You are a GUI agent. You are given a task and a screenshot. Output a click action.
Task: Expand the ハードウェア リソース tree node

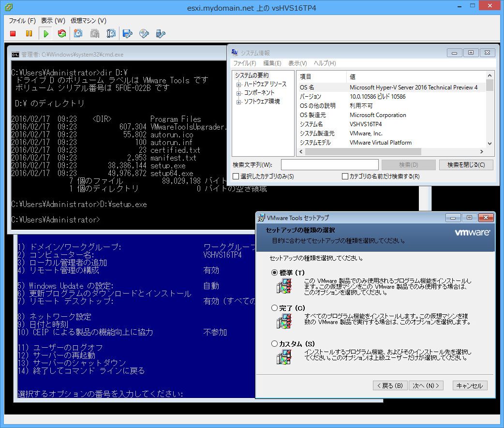coord(238,85)
